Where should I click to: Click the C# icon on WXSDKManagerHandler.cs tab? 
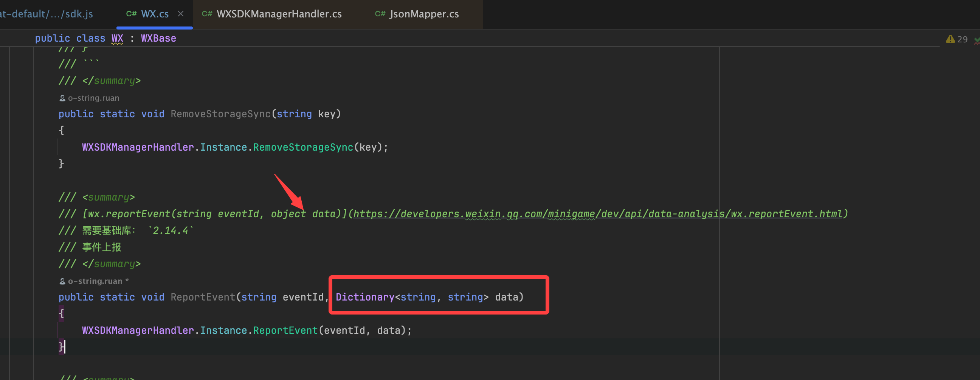point(207,14)
